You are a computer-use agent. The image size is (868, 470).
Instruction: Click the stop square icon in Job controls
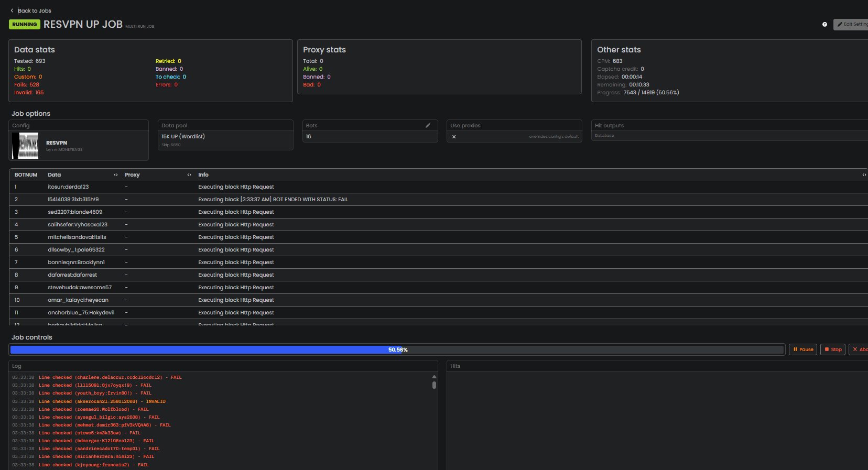827,349
